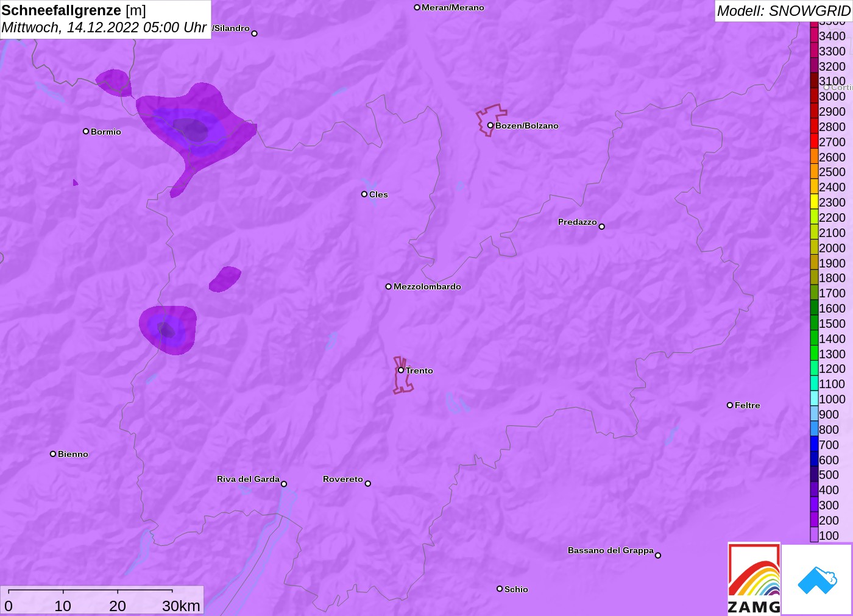Click the "Schneefallgrenze [m]" title
This screenshot has height=616, width=853.
74,10
